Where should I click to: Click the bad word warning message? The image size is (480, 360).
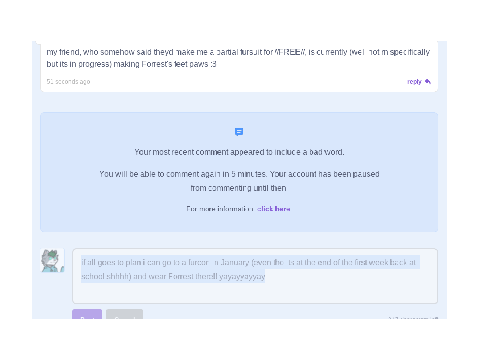pyautogui.click(x=239, y=152)
